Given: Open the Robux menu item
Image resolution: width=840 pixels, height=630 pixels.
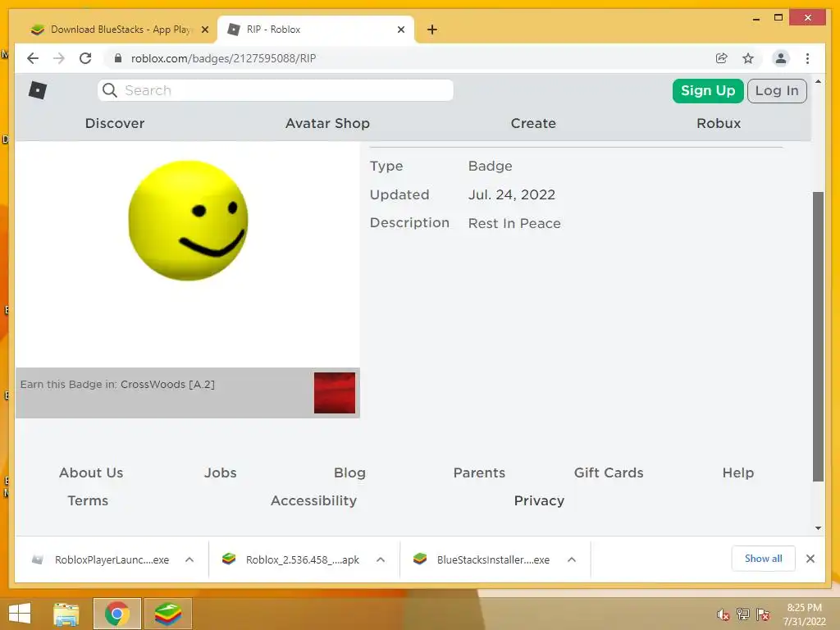Looking at the screenshot, I should (719, 123).
